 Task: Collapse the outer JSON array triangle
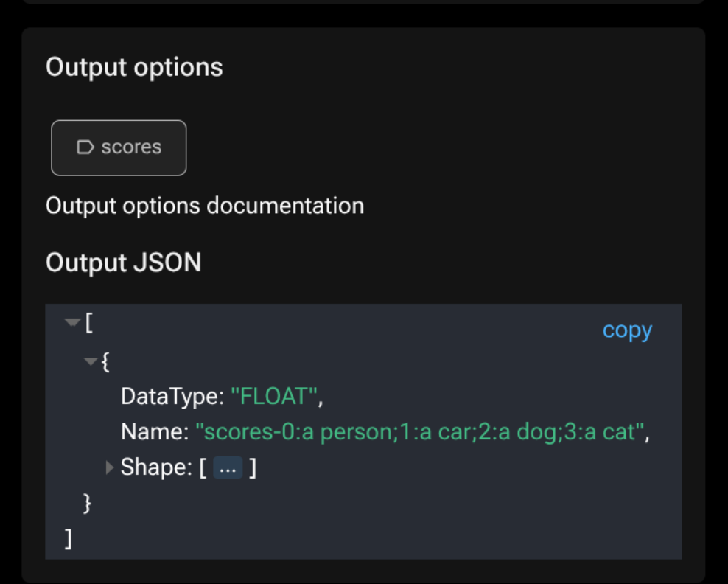click(x=72, y=322)
